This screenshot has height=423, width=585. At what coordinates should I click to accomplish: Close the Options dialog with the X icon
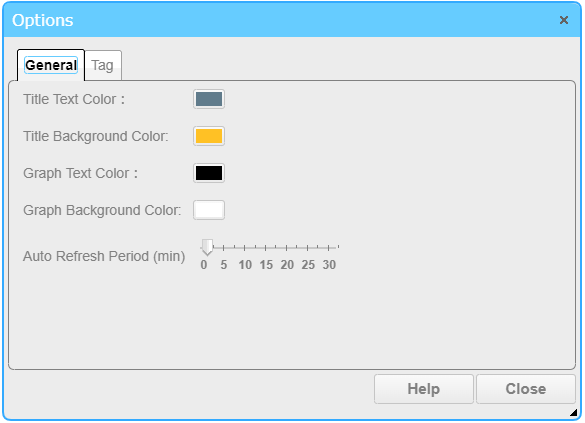[x=564, y=20]
